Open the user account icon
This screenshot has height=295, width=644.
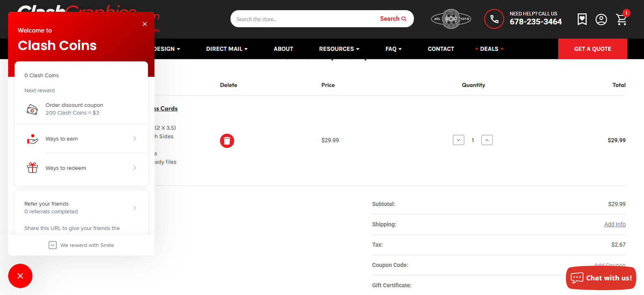point(601,20)
